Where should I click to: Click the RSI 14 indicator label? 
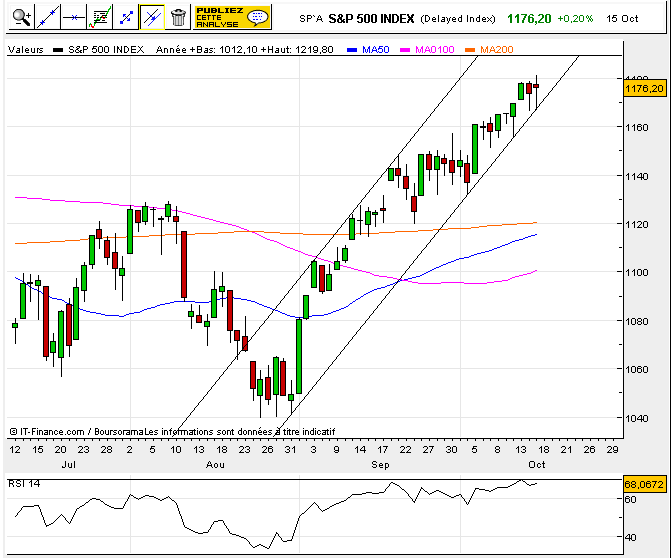point(24,484)
